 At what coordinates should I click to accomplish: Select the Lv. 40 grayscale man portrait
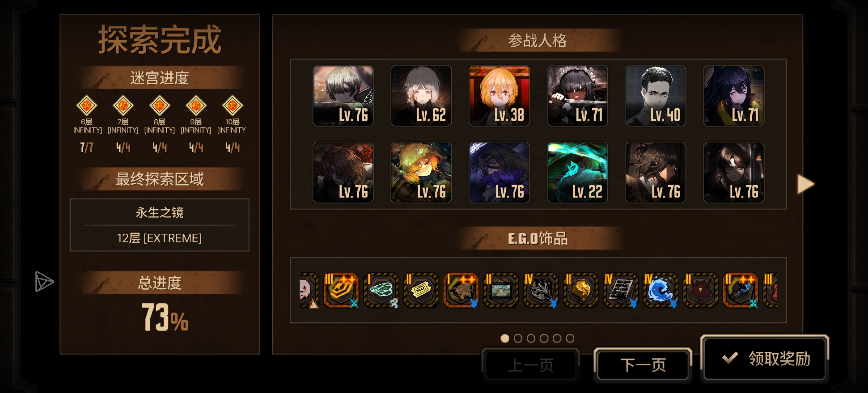(x=655, y=96)
